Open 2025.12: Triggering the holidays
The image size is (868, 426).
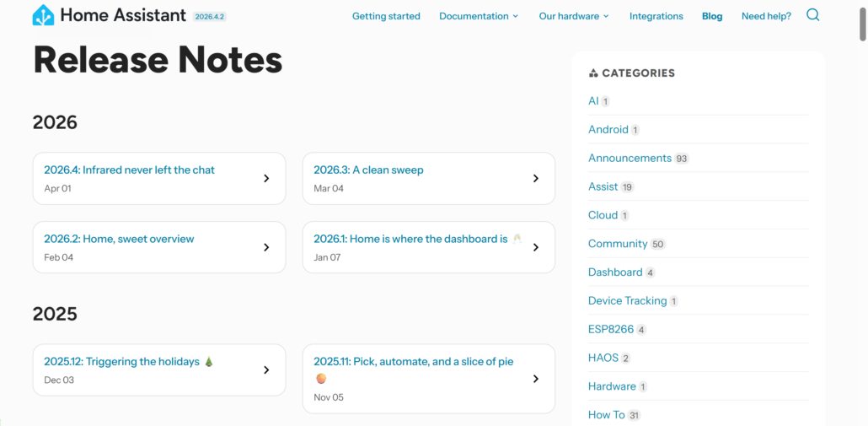(x=129, y=362)
